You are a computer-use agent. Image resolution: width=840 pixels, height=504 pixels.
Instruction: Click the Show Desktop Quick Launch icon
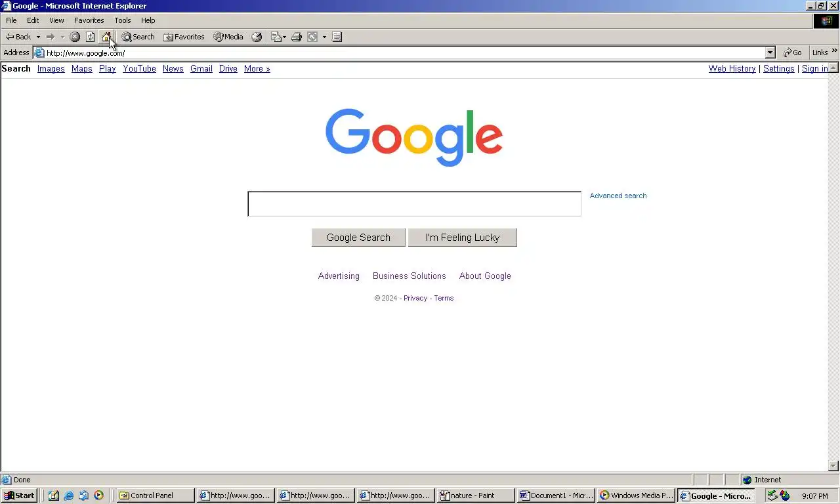[x=54, y=495]
